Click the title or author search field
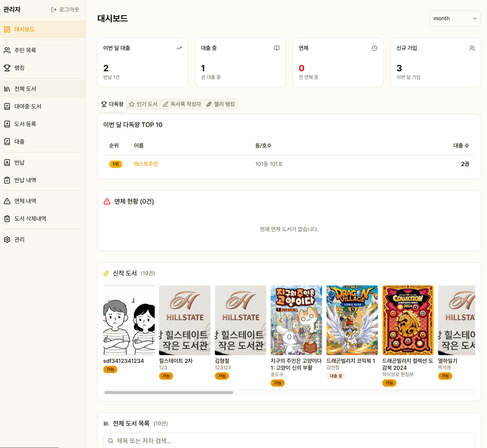 pos(289,441)
